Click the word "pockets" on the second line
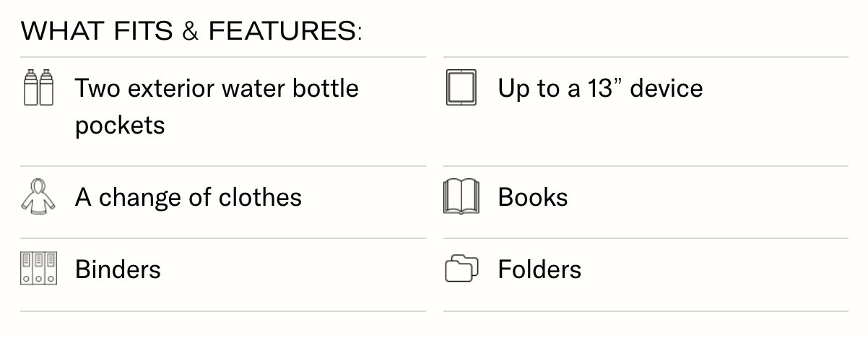868x338 pixels. coord(120,125)
